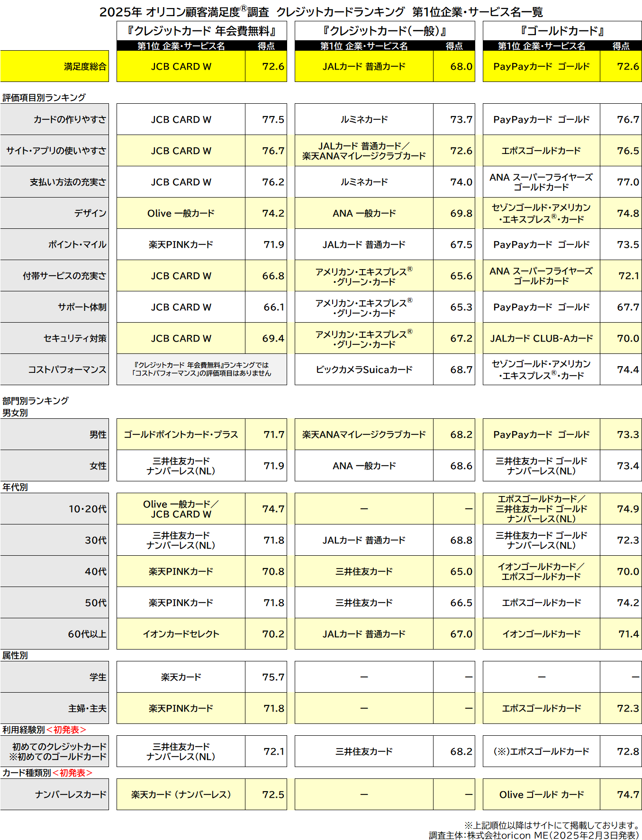The height and width of the screenshot is (840, 642).
Task: Select ルミネカード in the カードの作りやすさ row
Action: [x=364, y=119]
